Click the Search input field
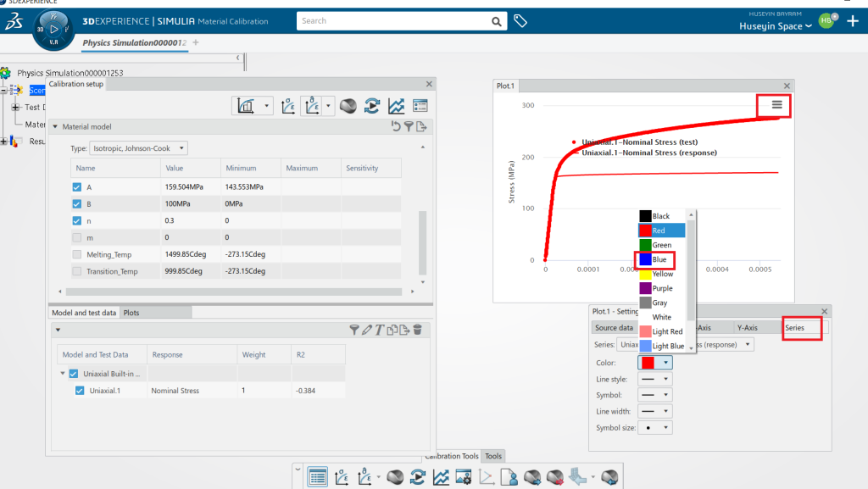This screenshot has height=489, width=868. click(x=394, y=21)
